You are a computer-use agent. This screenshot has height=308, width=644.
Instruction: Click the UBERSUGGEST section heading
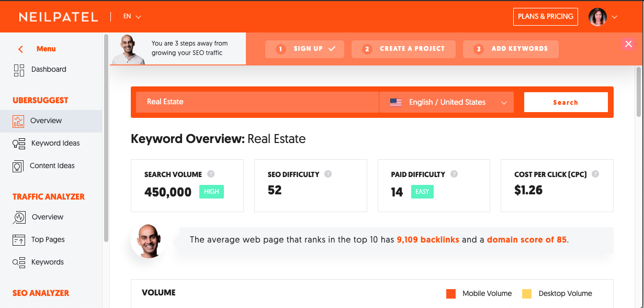tap(40, 101)
